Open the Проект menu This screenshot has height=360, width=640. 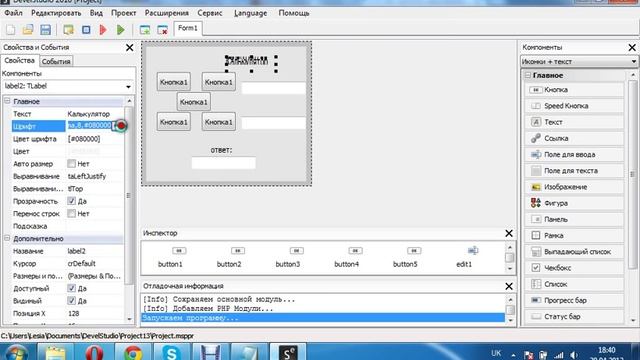[x=124, y=13]
